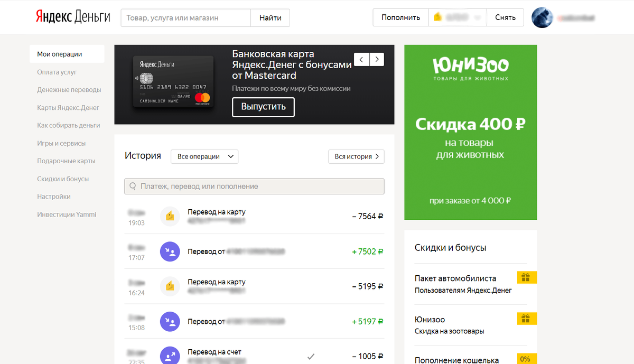Select Мои операции in sidebar
This screenshot has height=364, width=634.
[67, 54]
